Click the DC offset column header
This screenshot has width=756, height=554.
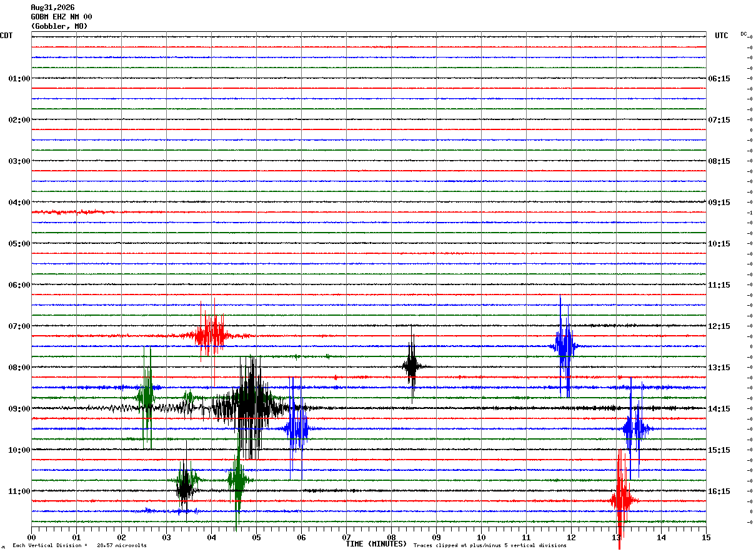[744, 34]
